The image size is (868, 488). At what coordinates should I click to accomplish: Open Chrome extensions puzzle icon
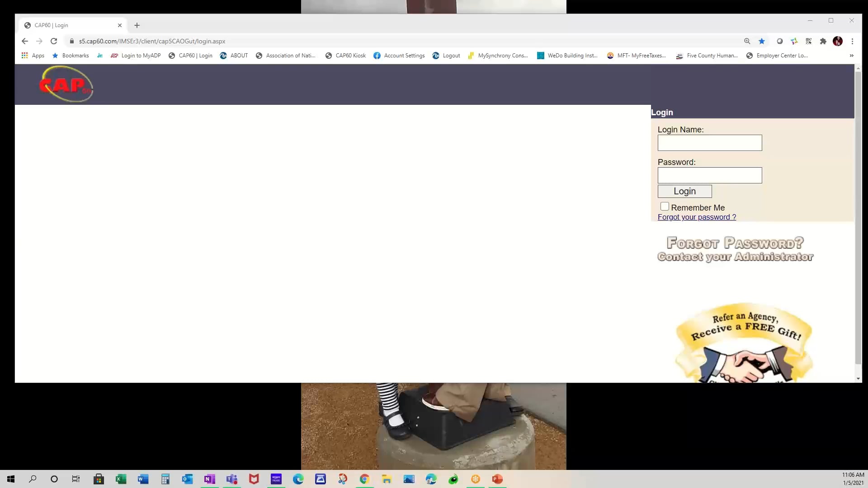pyautogui.click(x=823, y=41)
